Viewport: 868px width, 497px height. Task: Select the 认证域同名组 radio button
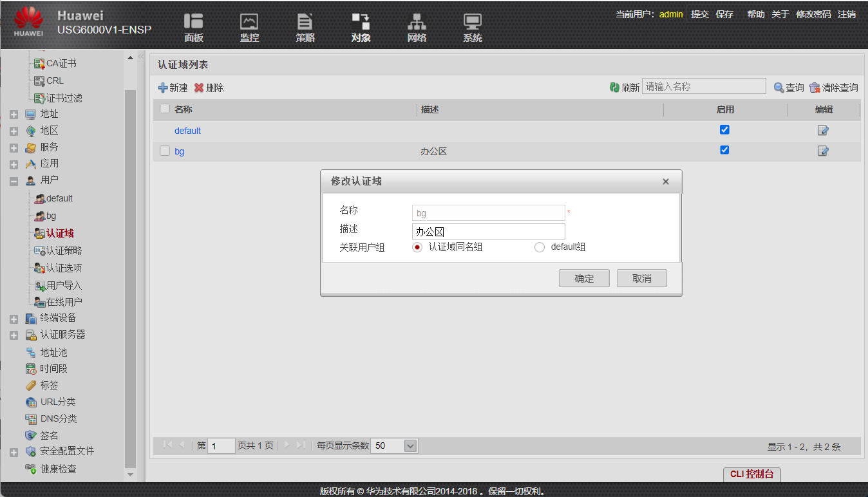[417, 247]
